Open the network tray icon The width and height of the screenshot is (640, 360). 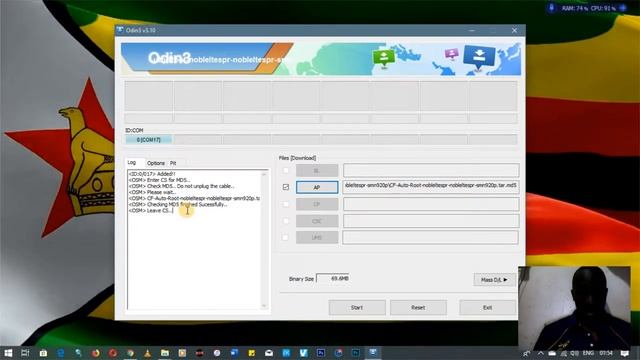point(564,353)
